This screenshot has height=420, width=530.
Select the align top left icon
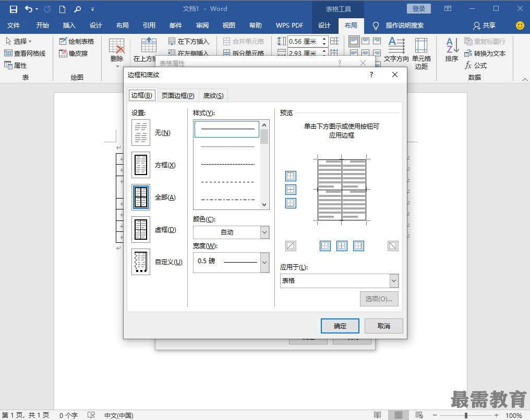coord(354,41)
